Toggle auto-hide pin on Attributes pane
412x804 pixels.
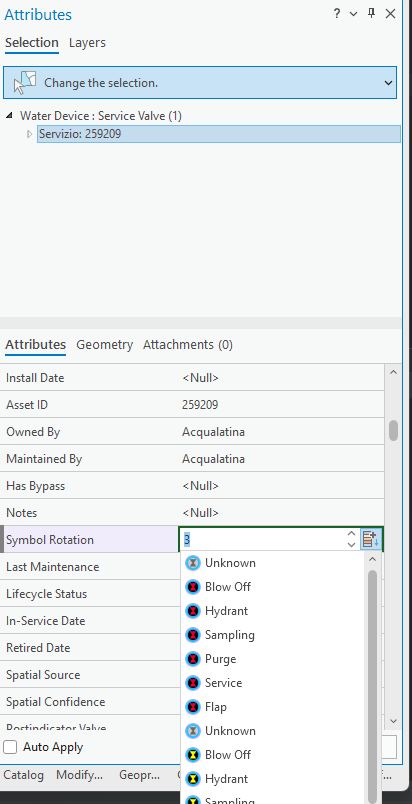(x=372, y=14)
